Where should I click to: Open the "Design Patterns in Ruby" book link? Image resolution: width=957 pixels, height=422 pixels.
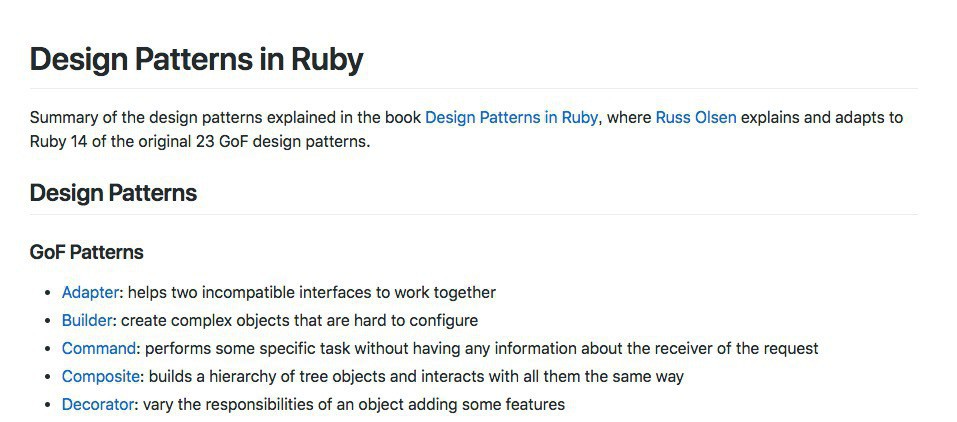[x=511, y=118]
